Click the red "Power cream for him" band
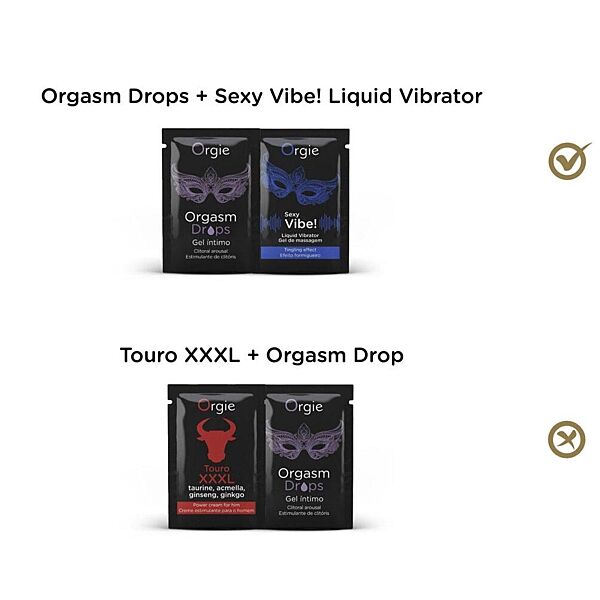This screenshot has width=600, height=600. pos(216,508)
